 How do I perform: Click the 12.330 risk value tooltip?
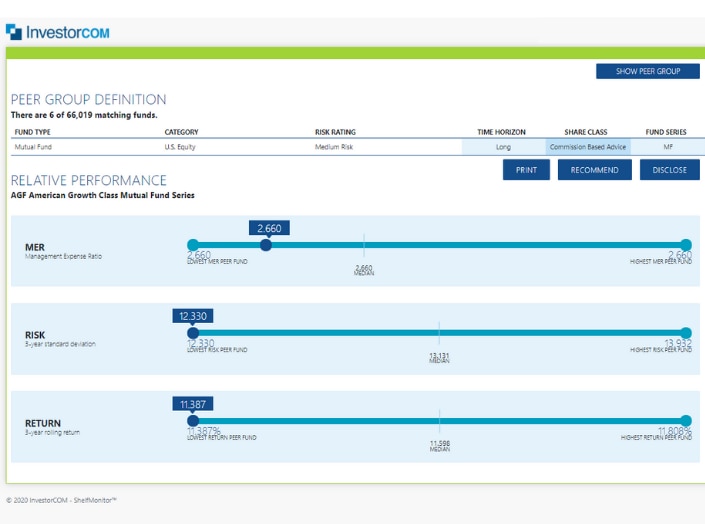pos(193,316)
